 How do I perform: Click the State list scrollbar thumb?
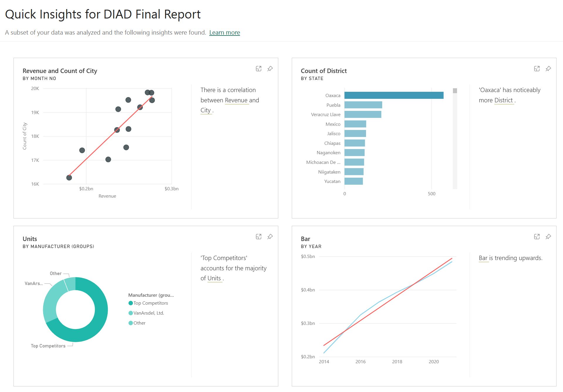[455, 91]
